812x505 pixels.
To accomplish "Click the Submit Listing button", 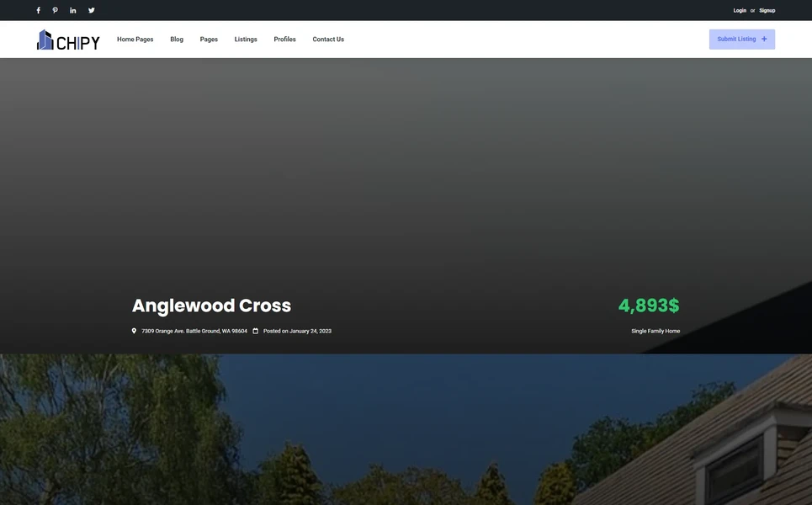I will tap(735, 39).
